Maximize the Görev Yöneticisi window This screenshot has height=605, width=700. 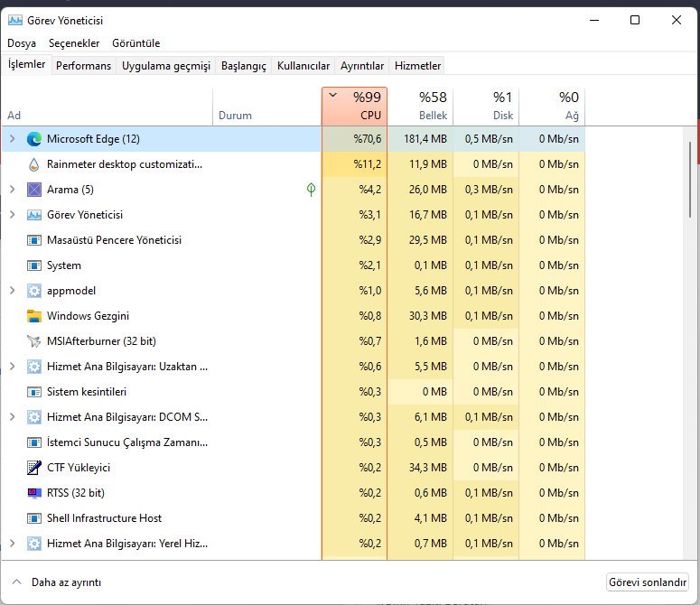click(635, 20)
